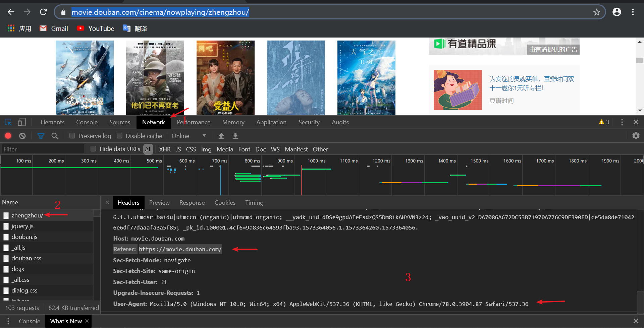The image size is (644, 328).
Task: Filter requests by WS
Action: click(x=275, y=149)
